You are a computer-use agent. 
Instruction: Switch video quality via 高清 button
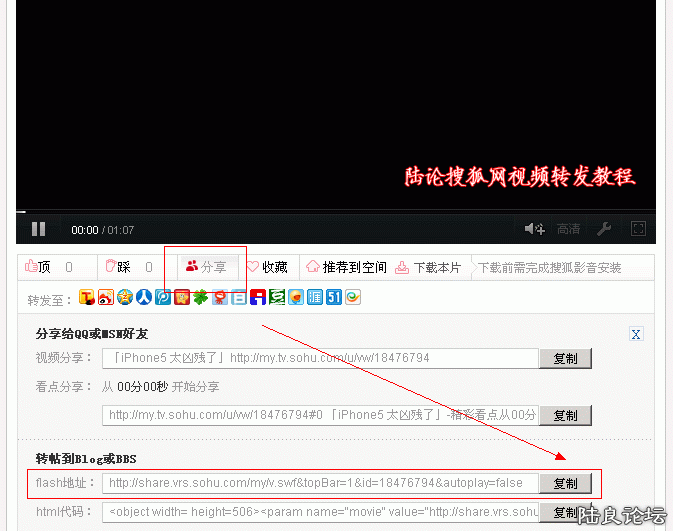(x=568, y=229)
